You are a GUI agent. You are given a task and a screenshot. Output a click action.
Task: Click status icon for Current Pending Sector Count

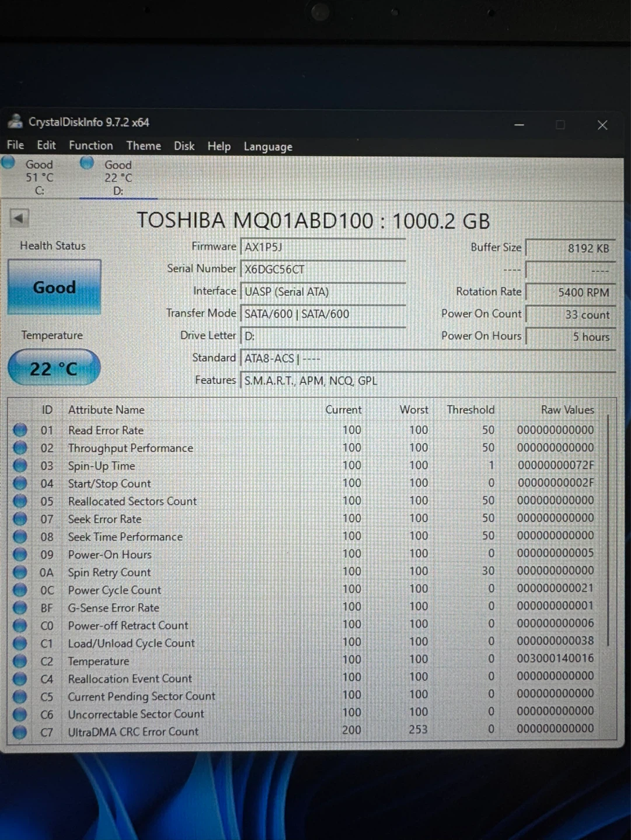click(20, 696)
